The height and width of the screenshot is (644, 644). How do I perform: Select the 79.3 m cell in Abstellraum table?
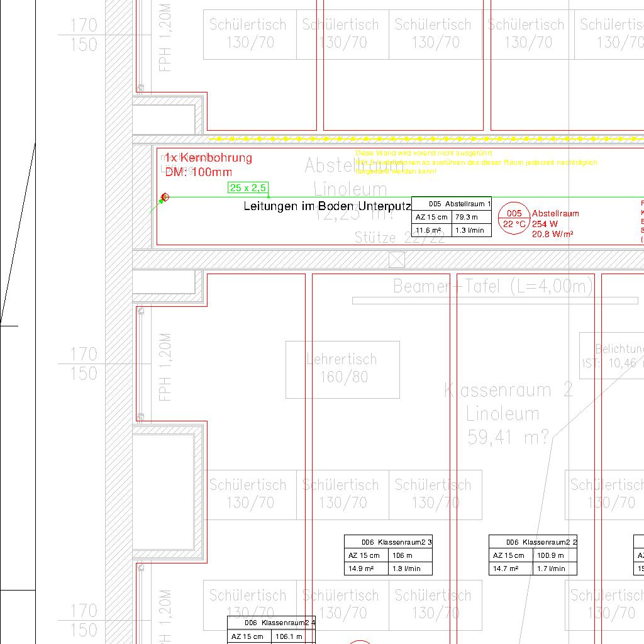pos(471,217)
